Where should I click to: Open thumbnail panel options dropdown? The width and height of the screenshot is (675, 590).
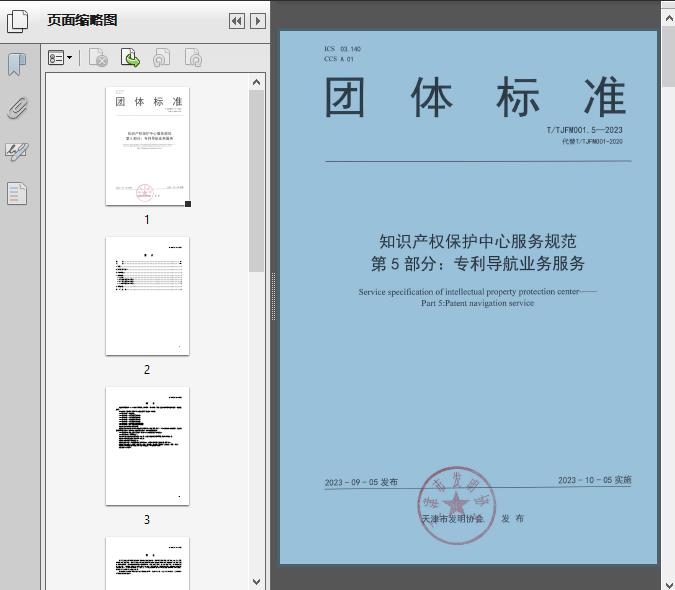click(60, 59)
